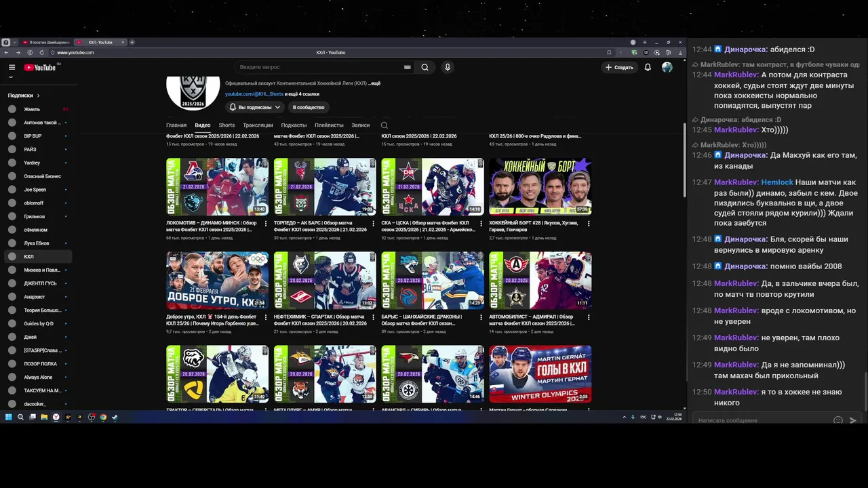Screen dimensions: 868x488
Task: Click the browser back arrow
Action: tap(7, 52)
